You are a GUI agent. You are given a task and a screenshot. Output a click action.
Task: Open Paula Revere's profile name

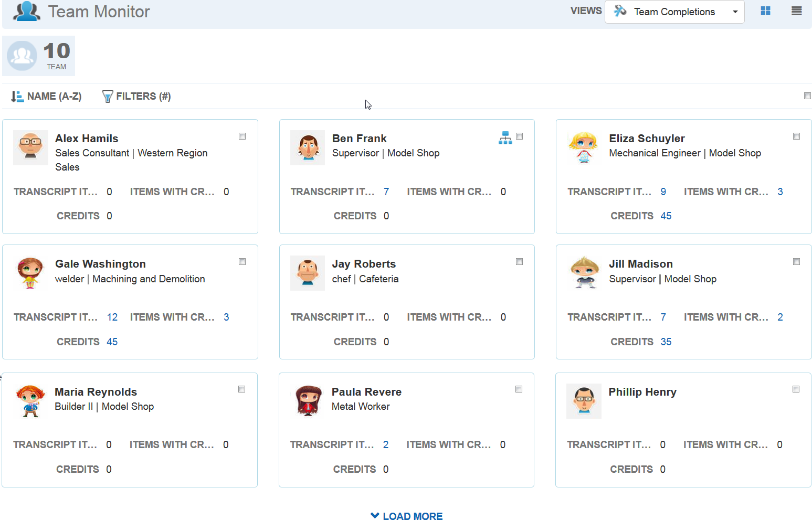(366, 392)
